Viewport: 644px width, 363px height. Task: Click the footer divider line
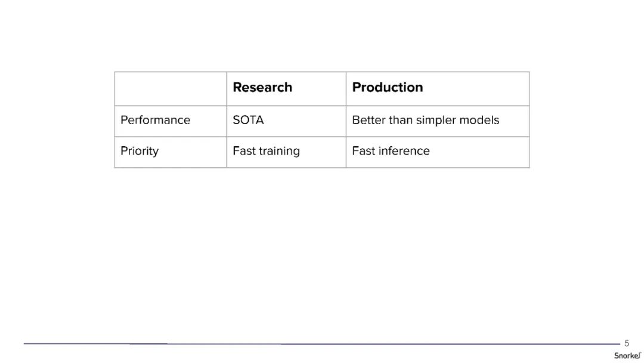(322, 344)
